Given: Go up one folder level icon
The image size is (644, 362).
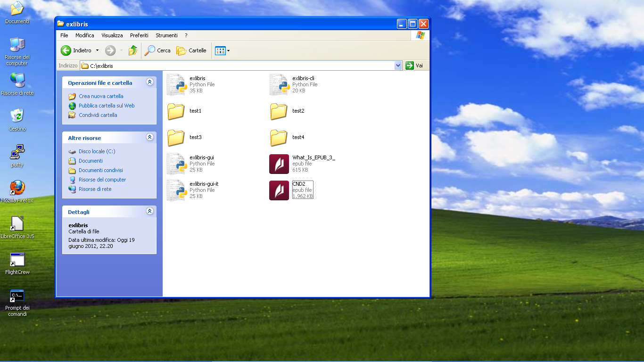Looking at the screenshot, I should coord(133,50).
